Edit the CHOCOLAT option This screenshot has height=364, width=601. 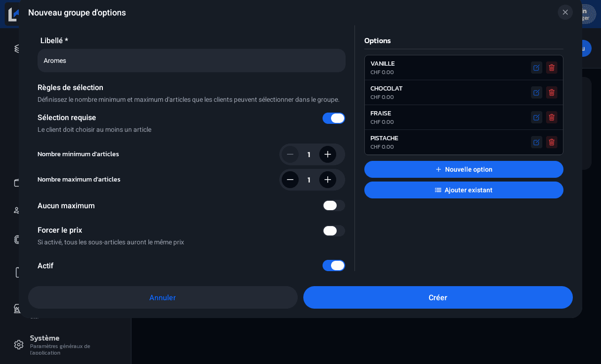537,92
